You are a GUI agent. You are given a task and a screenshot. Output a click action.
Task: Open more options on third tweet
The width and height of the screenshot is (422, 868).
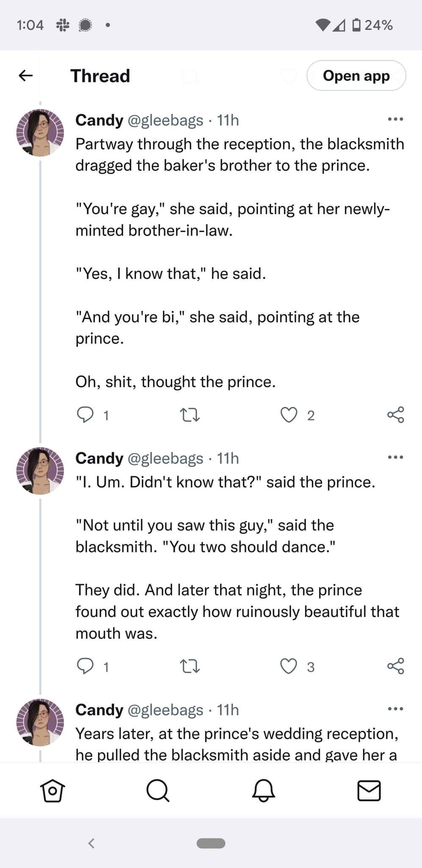396,709
